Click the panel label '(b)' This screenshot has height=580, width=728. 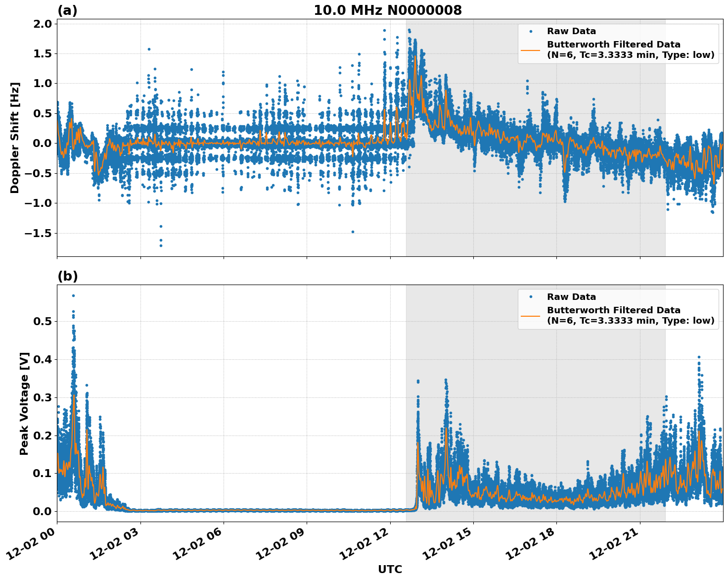[68, 276]
